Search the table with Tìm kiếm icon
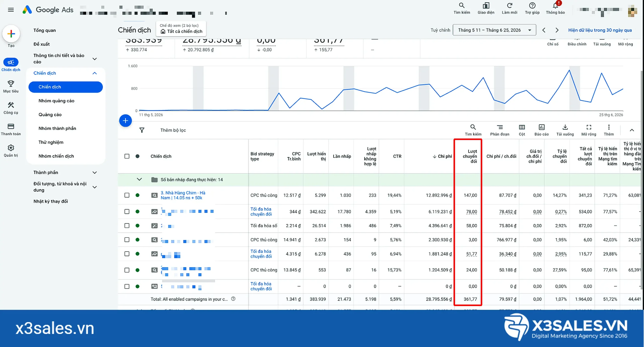This screenshot has height=347, width=644. point(473,130)
